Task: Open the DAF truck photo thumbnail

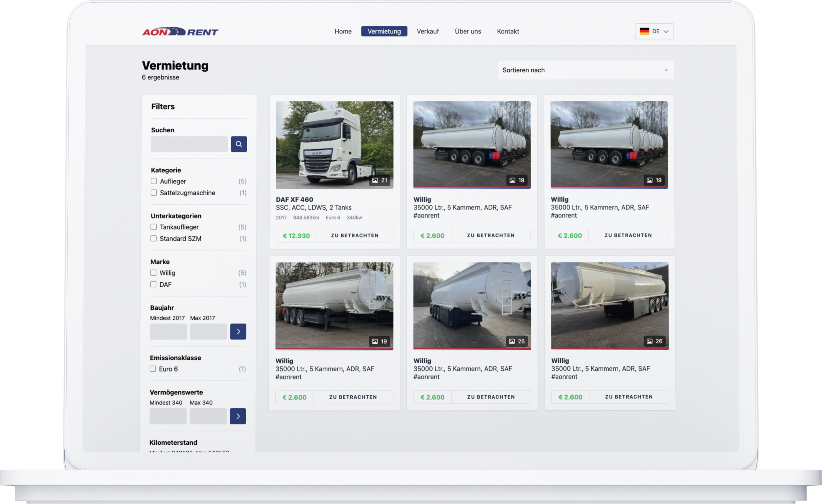Action: (334, 145)
